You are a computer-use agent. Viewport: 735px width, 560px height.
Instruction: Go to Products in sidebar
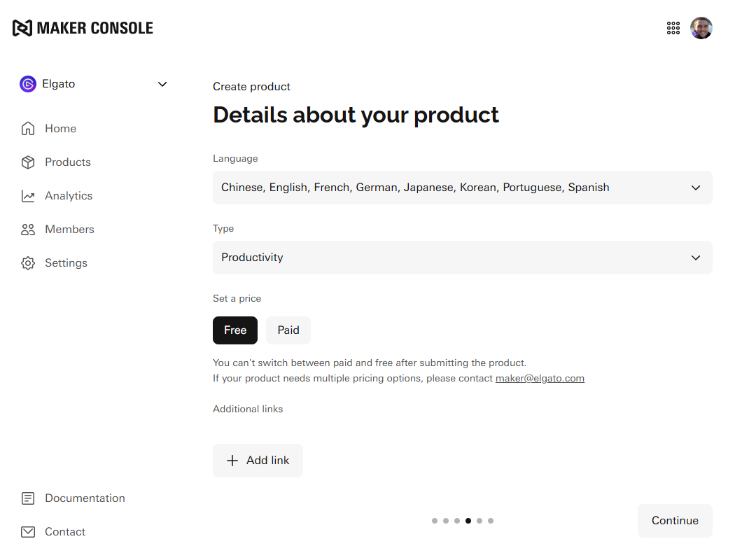pos(68,162)
